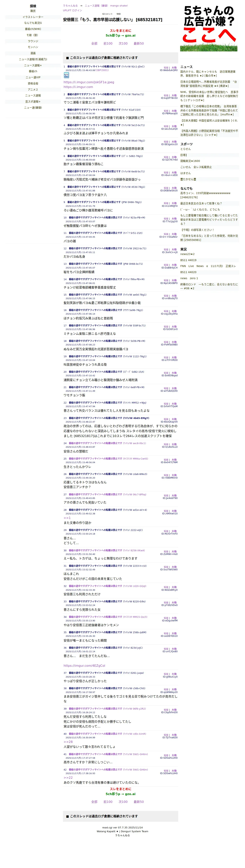The width and height of the screenshot is (245, 868).
Task: Open 最近日本民主の玉木って影薄くね？ thread
Action: click(x=201, y=204)
